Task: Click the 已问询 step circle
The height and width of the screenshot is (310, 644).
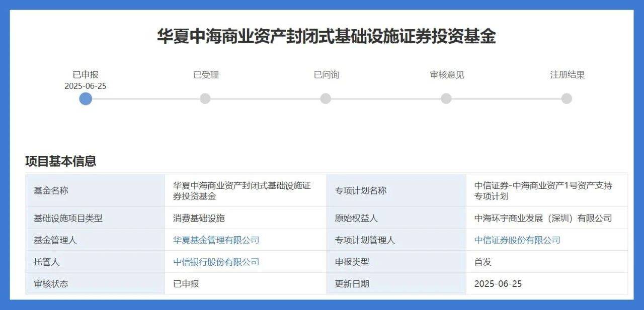Action: (326, 98)
